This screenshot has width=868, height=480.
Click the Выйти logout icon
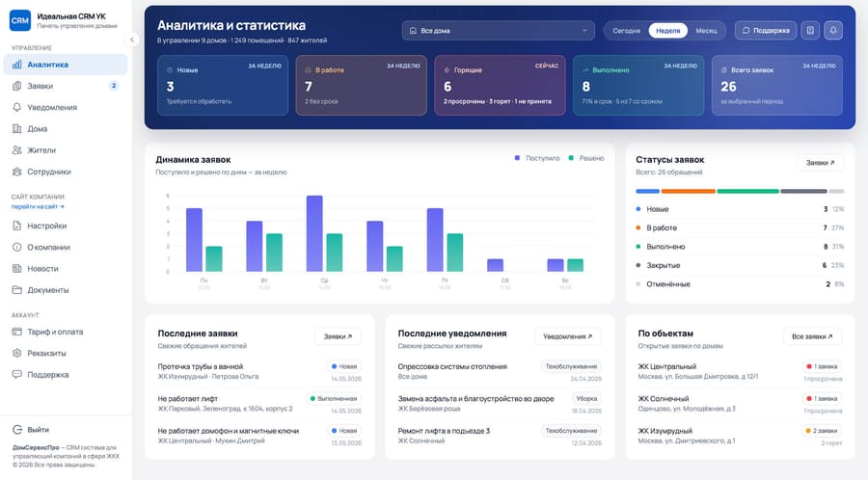tap(17, 430)
